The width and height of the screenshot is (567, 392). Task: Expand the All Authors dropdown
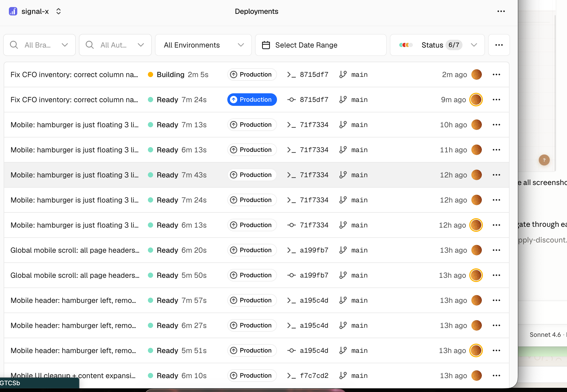tap(115, 45)
